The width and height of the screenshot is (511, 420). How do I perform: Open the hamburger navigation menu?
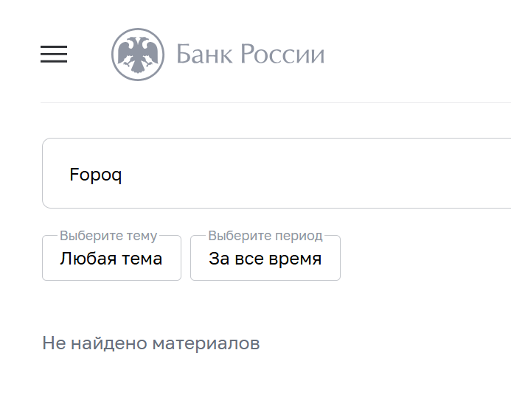[x=54, y=54]
